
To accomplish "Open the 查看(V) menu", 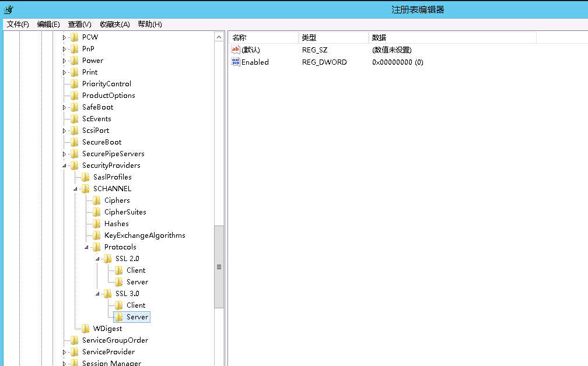I will click(x=79, y=24).
